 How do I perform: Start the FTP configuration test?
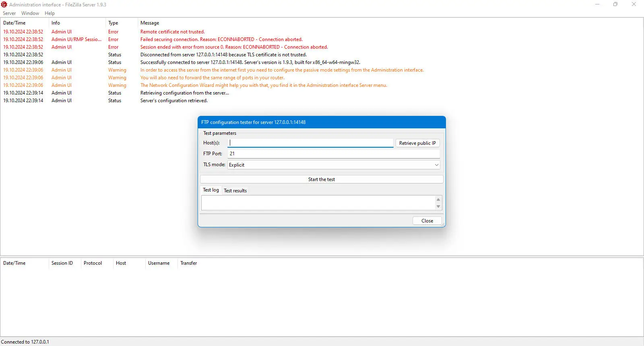[x=322, y=179]
